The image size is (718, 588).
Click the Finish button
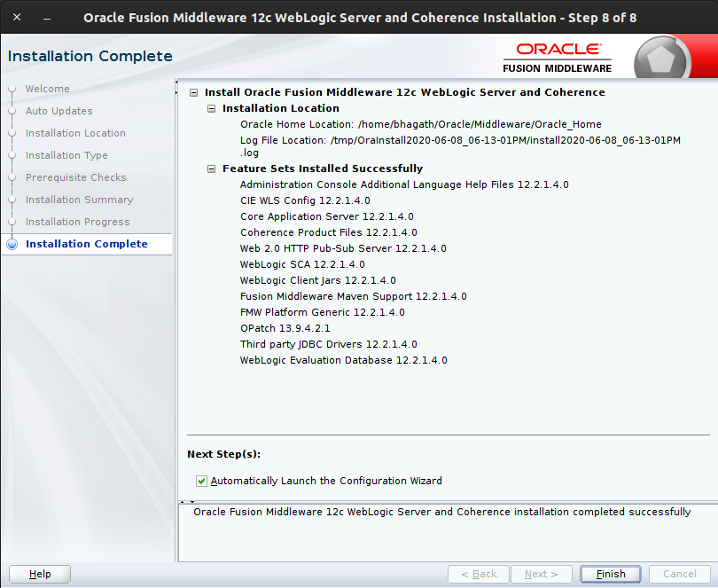(611, 574)
